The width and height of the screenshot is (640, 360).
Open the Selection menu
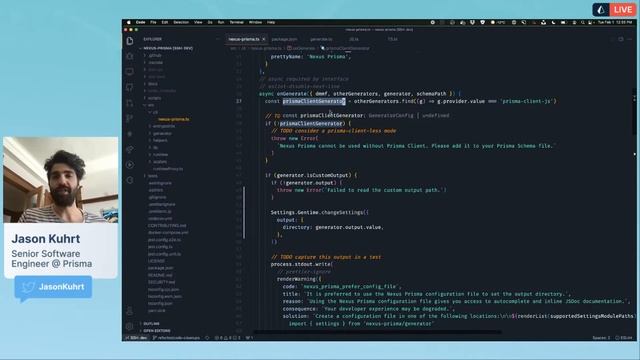[x=181, y=22]
